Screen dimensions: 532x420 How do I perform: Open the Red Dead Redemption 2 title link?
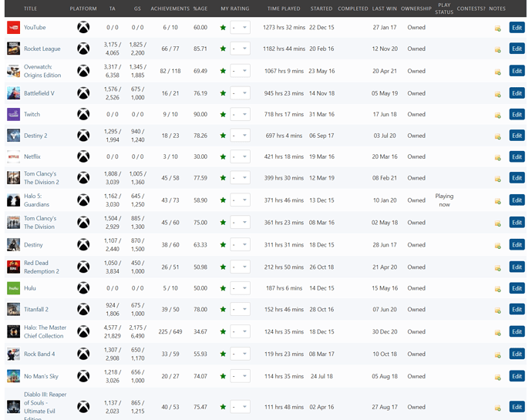coord(42,267)
